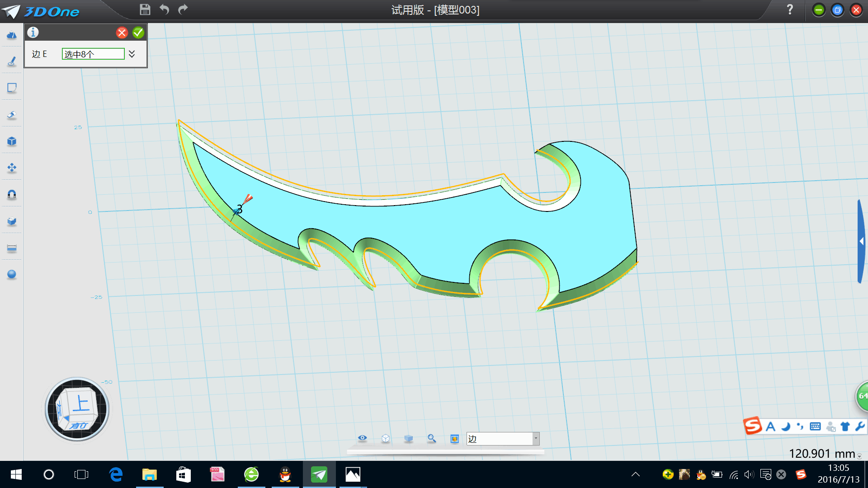Open the sketch edit rectangle tool
Image resolution: width=868 pixels, height=488 pixels.
coord(12,88)
